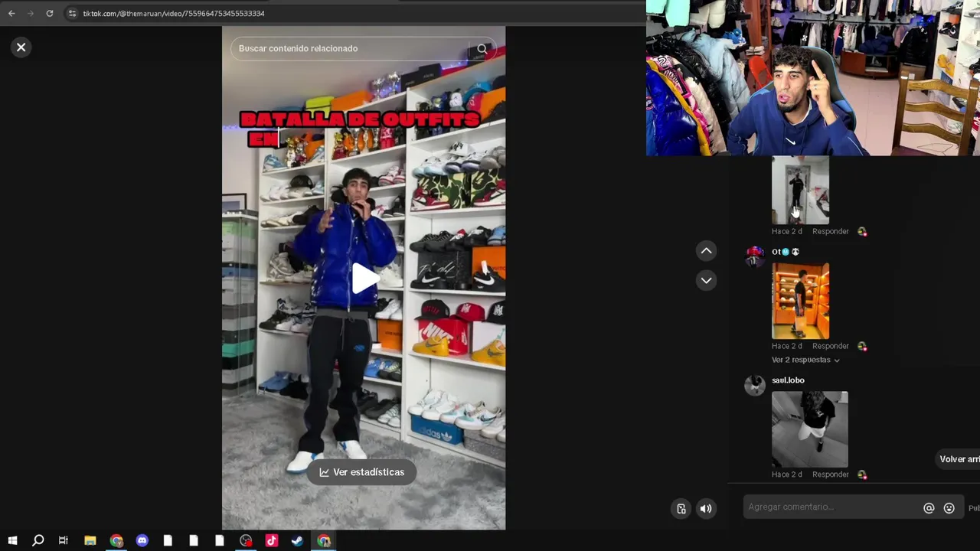This screenshot has width=980, height=551.
Task: Open Windows Start menu
Action: (x=12, y=540)
